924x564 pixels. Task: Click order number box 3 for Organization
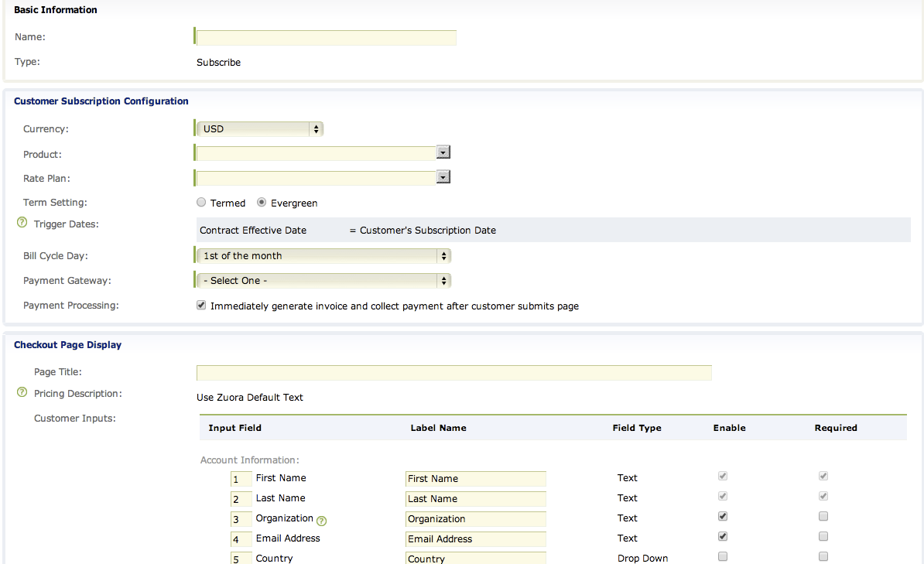pos(241,519)
